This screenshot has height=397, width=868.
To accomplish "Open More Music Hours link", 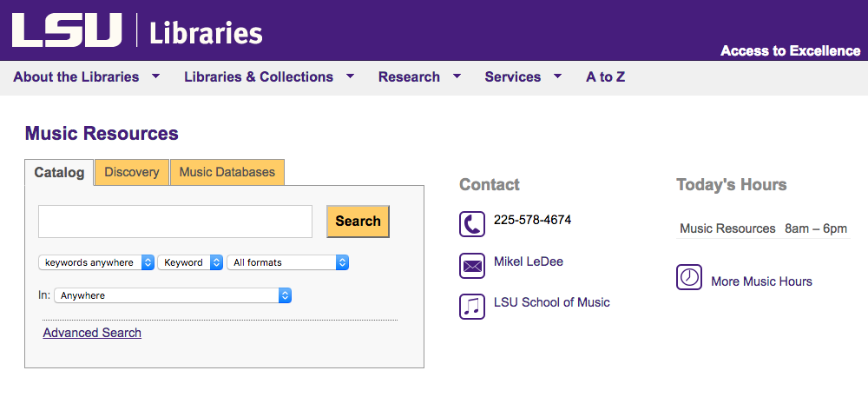I will pos(761,281).
